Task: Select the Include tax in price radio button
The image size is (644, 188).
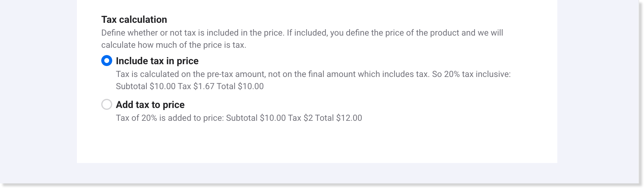Action: tap(107, 61)
